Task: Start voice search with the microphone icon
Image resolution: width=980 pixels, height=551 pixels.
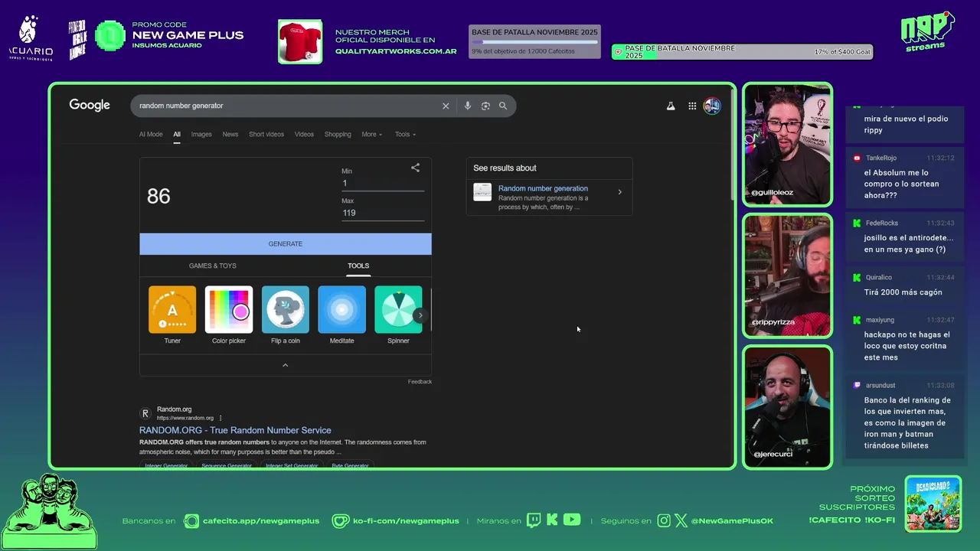Action: [x=467, y=106]
